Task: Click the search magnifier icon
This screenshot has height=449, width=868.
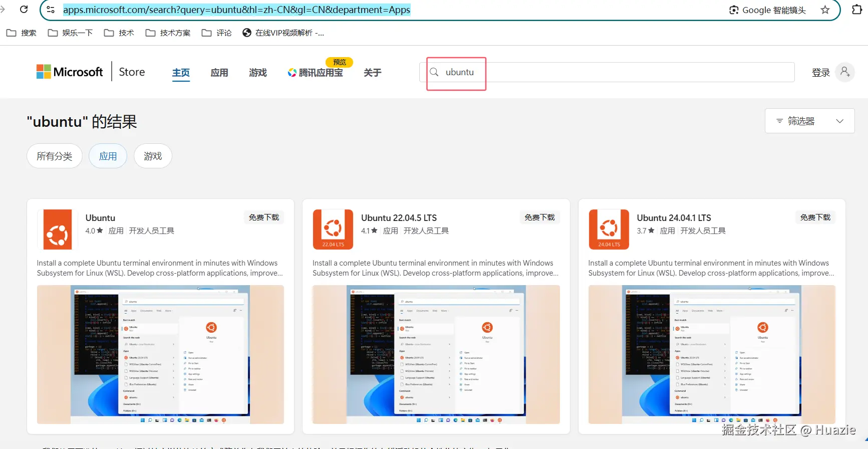Action: coord(434,72)
